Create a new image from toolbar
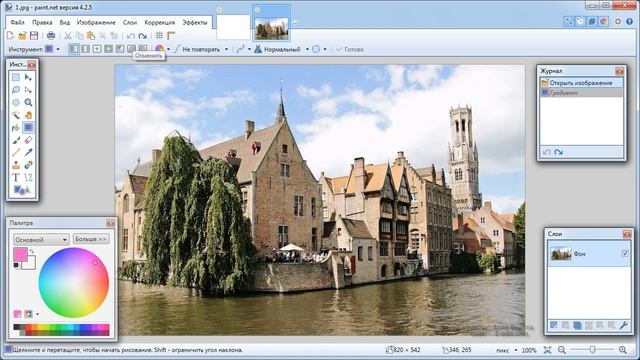640x360 pixels. click(10, 36)
